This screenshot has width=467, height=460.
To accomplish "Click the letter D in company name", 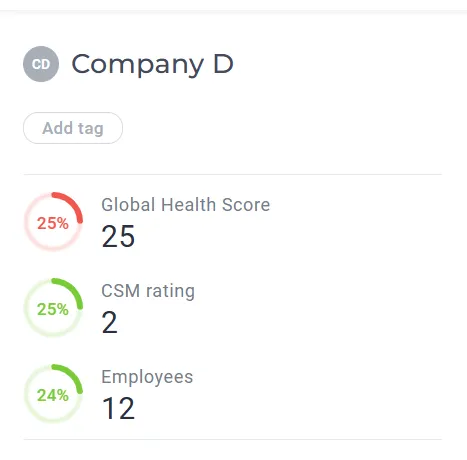I will 223,64.
